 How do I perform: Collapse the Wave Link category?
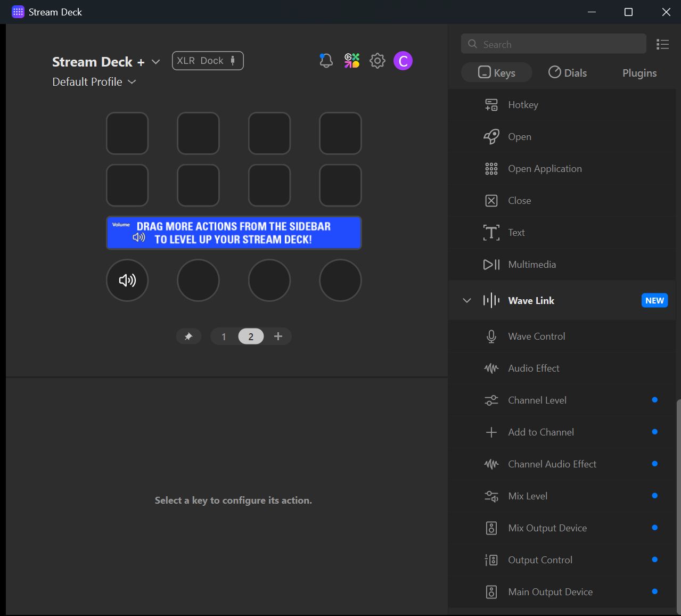click(467, 301)
